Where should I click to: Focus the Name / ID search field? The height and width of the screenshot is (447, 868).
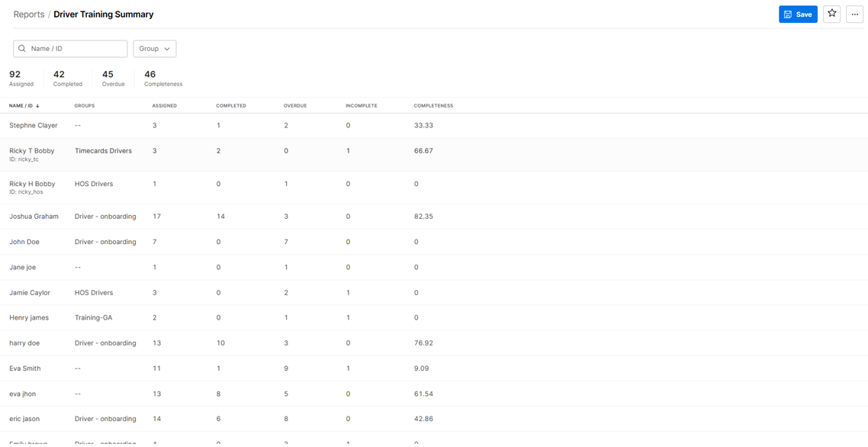coord(76,49)
